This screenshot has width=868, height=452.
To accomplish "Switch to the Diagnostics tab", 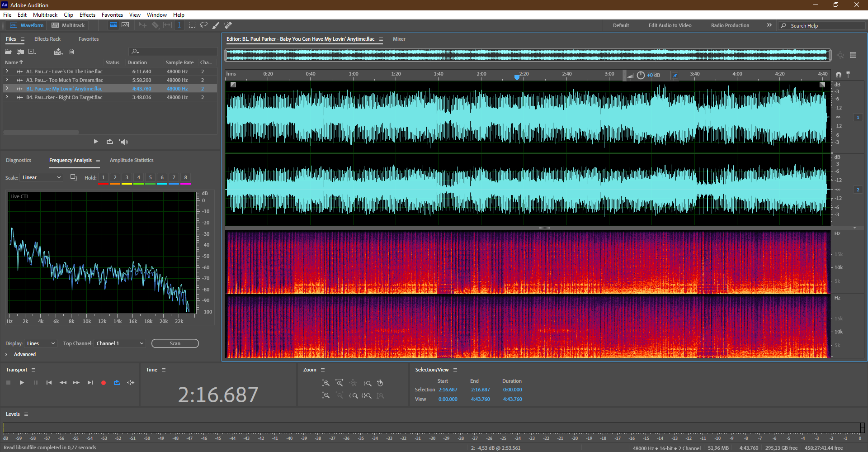I will pyautogui.click(x=19, y=160).
